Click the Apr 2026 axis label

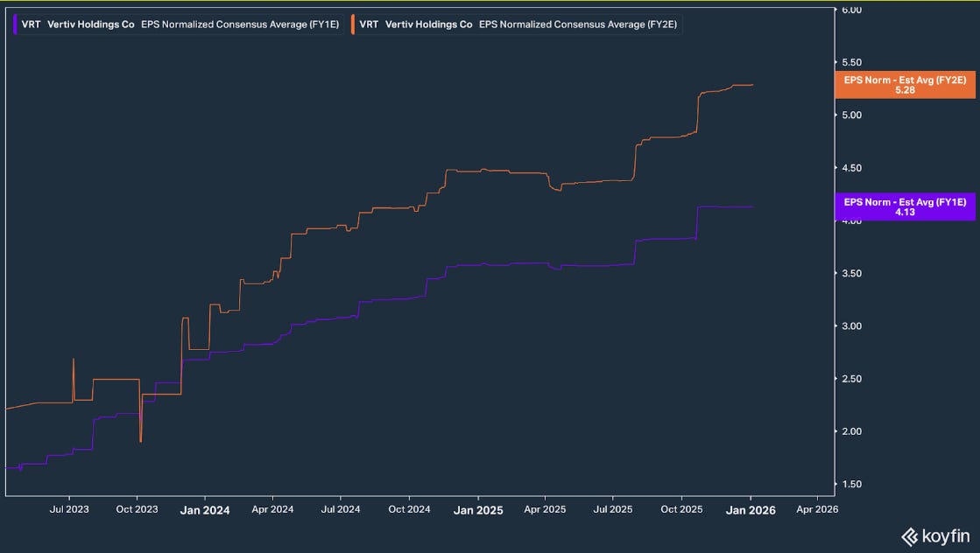[x=817, y=509]
